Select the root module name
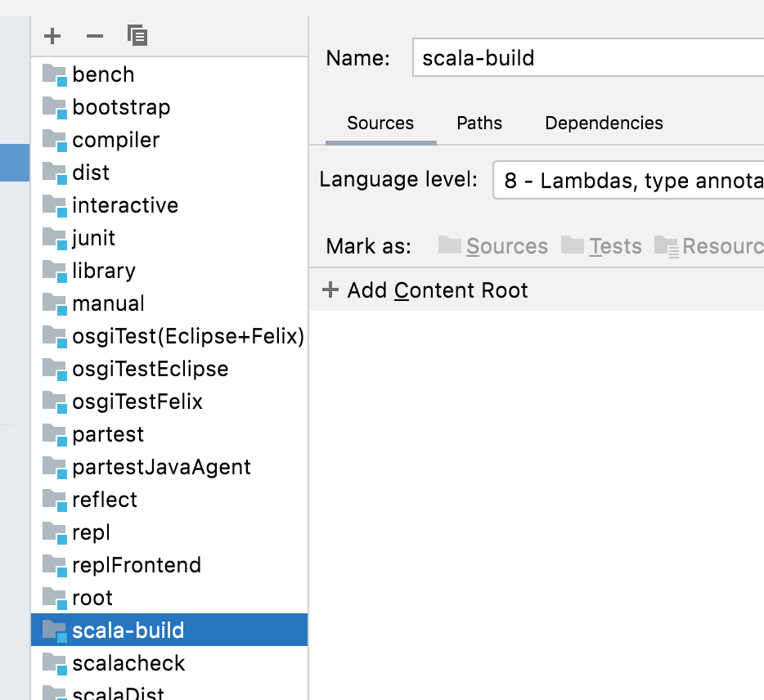Image resolution: width=764 pixels, height=700 pixels. 92,599
